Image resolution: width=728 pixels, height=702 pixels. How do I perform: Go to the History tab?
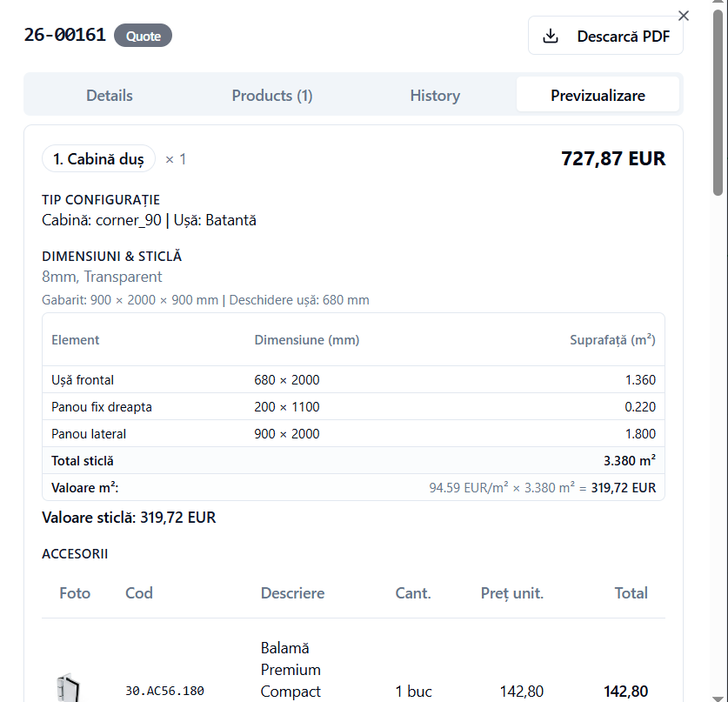(x=435, y=96)
